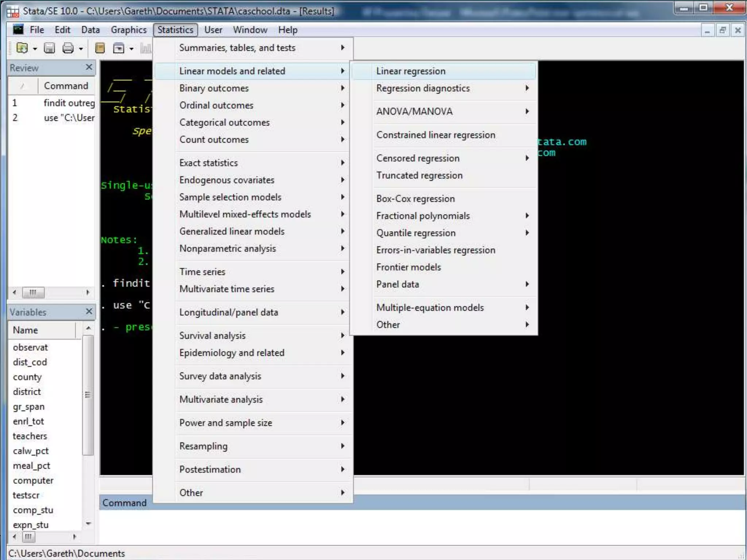
Task: Open the Graphics menu in menu bar
Action: [x=128, y=30]
